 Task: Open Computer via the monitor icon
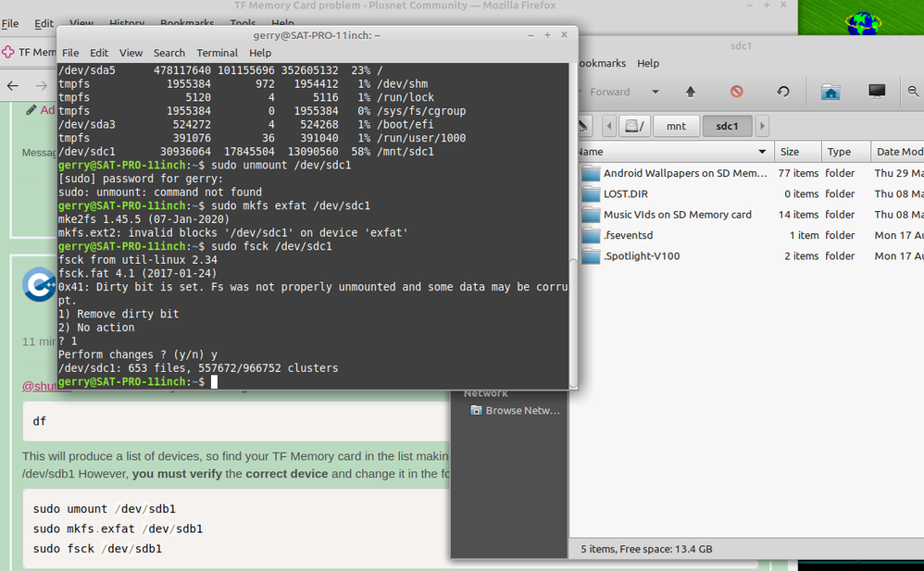[x=876, y=92]
